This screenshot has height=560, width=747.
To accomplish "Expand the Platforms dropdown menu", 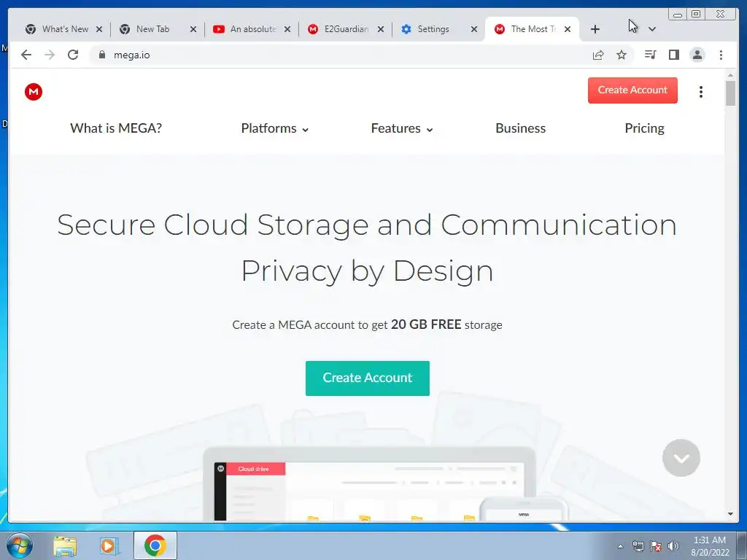I will 274,128.
